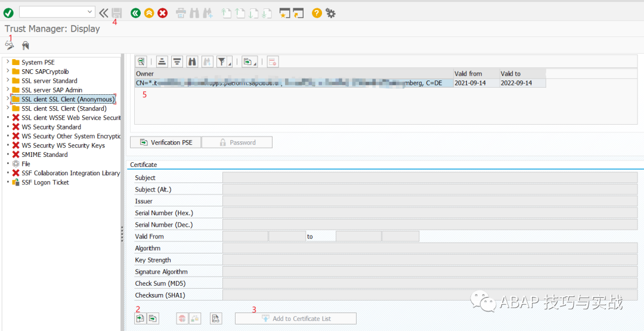
Task: Select the SSF Logon Ticket tree item
Action: (45, 182)
